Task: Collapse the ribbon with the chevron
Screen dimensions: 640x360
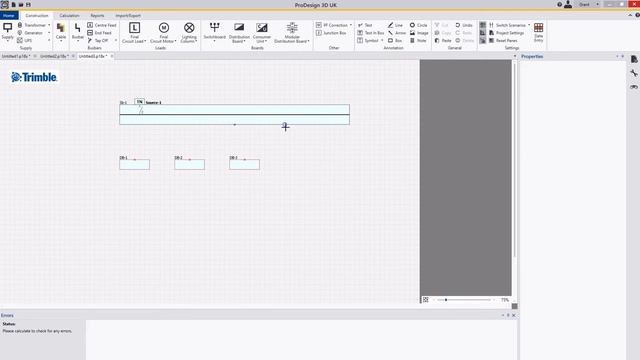Action: tap(630, 15)
